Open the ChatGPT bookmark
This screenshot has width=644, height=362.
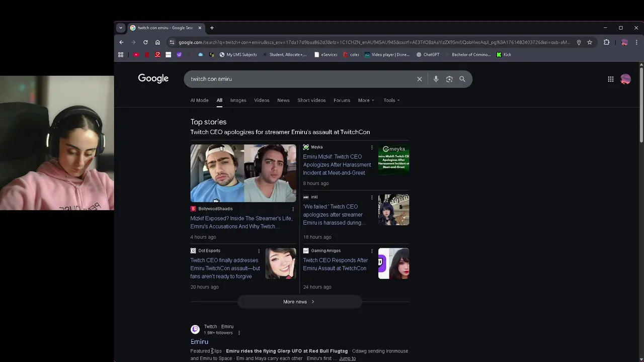pyautogui.click(x=428, y=54)
